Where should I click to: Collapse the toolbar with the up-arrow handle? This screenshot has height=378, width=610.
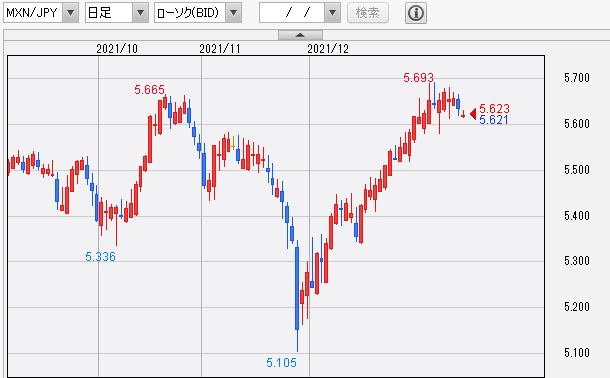300,35
